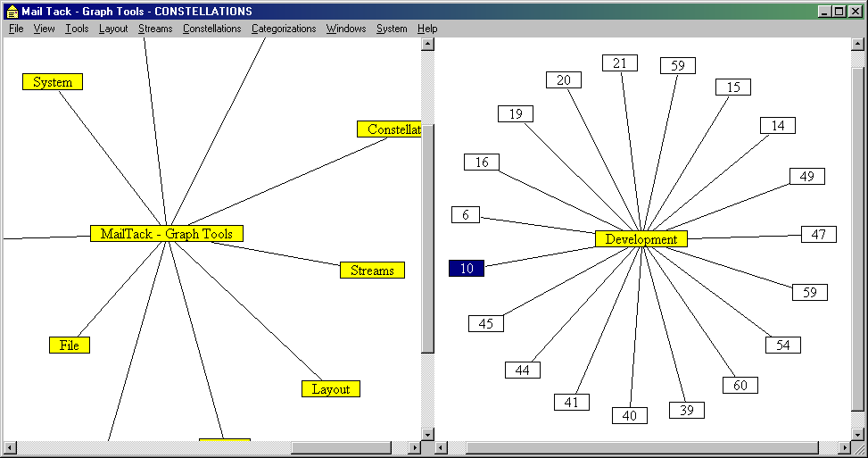The image size is (868, 458).
Task: Maximize the Mail Tack window
Action: click(x=839, y=11)
